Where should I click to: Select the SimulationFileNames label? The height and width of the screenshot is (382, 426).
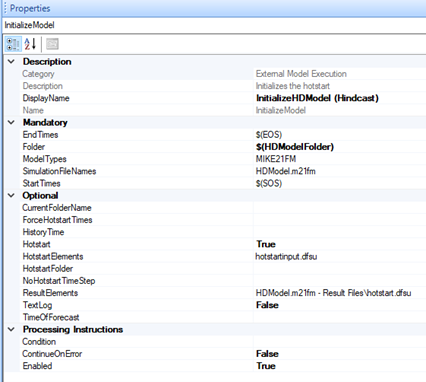tap(59, 171)
